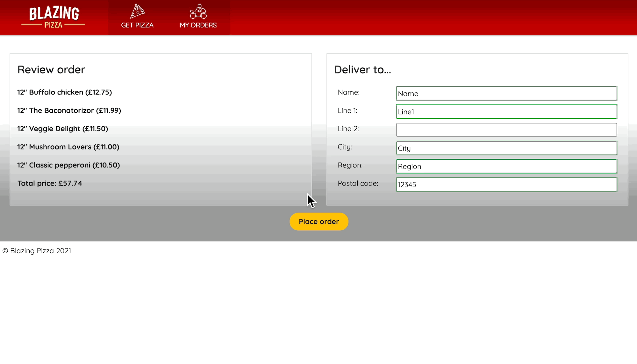
Task: Click the Postal code field showing 12345
Action: click(x=506, y=184)
